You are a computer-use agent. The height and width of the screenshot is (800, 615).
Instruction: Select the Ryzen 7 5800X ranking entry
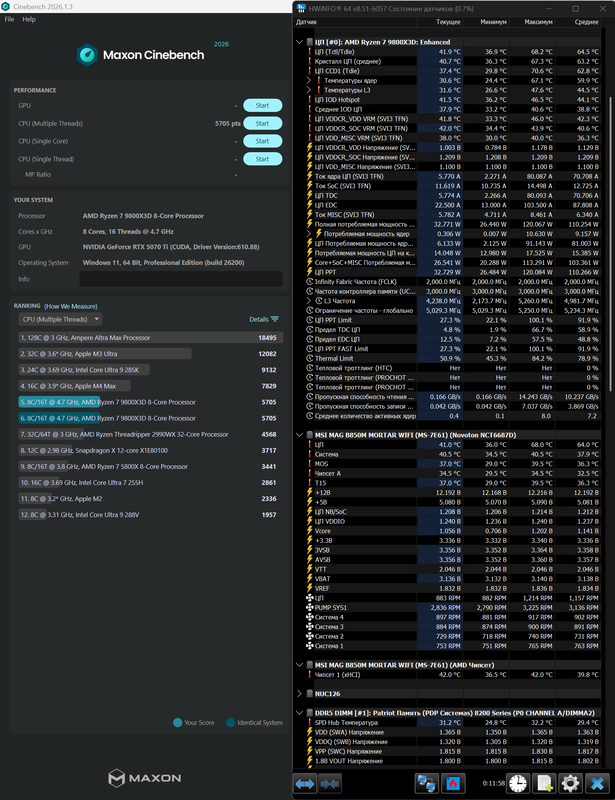coord(151,467)
